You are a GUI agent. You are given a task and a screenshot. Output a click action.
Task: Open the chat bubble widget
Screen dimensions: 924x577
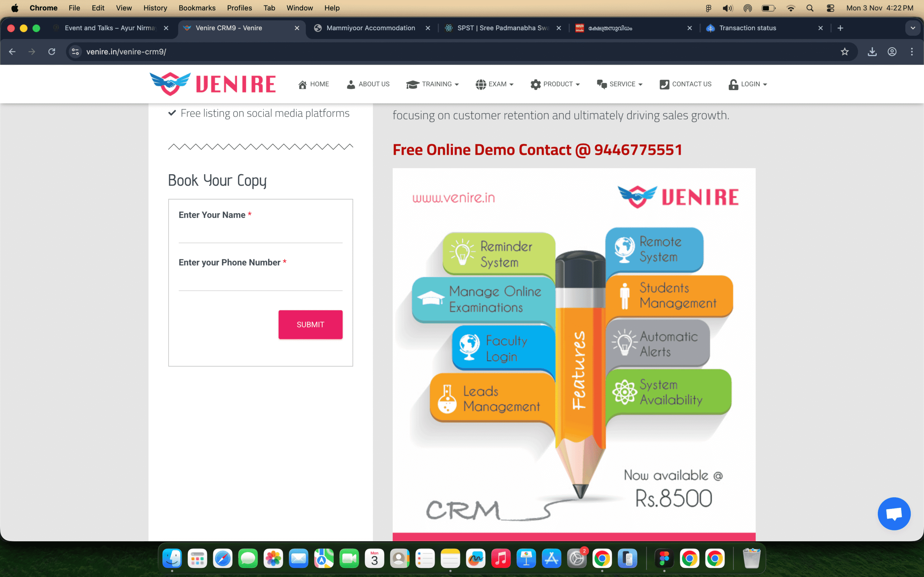click(x=893, y=514)
